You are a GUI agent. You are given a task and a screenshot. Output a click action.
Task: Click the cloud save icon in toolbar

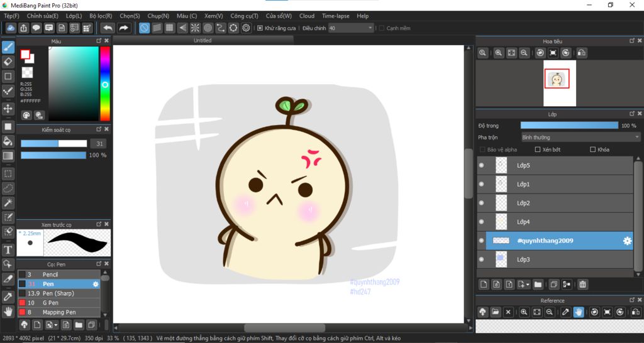pyautogui.click(x=11, y=28)
